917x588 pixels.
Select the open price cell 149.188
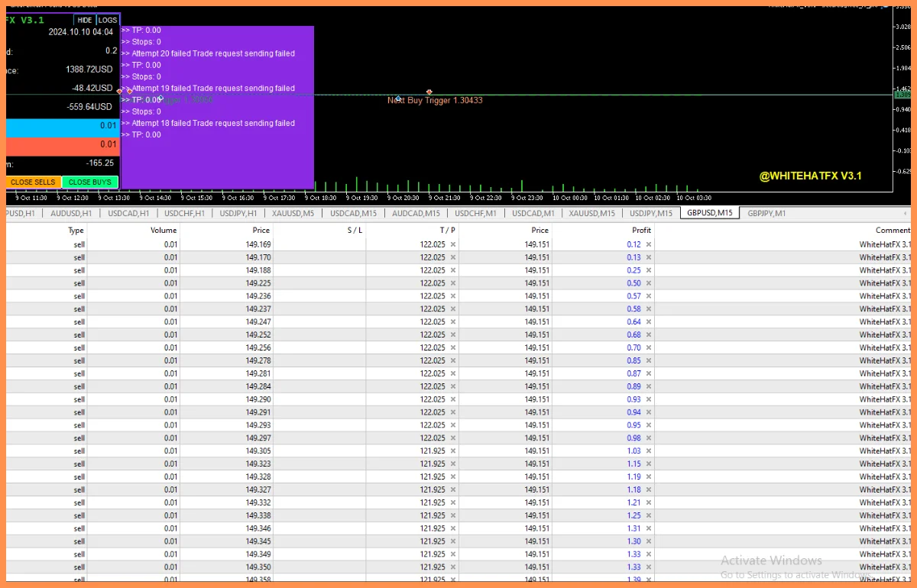point(258,270)
